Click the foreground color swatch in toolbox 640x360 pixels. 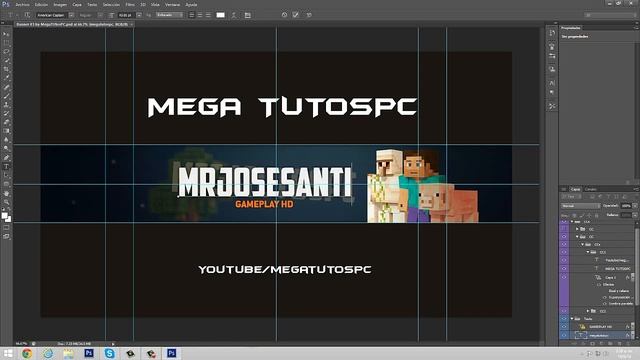tap(4, 216)
